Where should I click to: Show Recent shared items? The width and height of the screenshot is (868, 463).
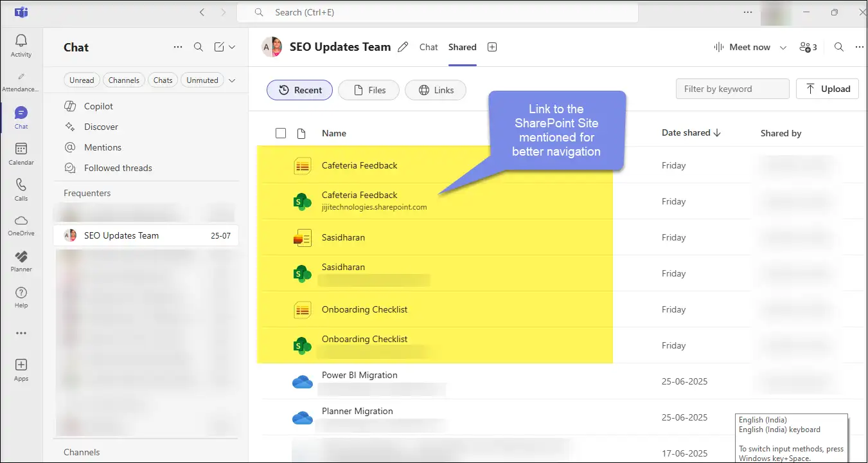coord(300,90)
